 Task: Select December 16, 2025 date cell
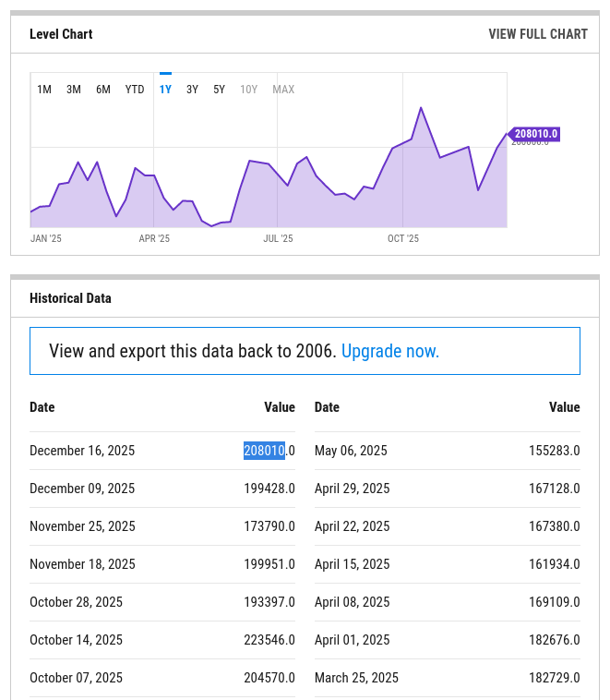coord(82,451)
